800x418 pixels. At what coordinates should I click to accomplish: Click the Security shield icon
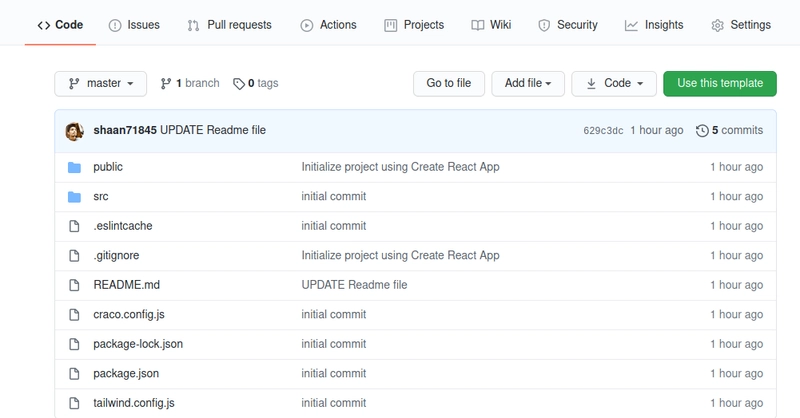pos(544,26)
